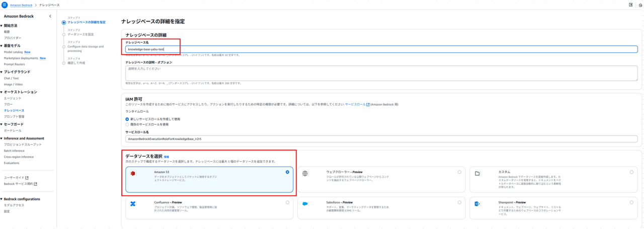Click step 1 ナレッジベースの詳細を指定
This screenshot has height=229, width=644.
(x=87, y=22)
